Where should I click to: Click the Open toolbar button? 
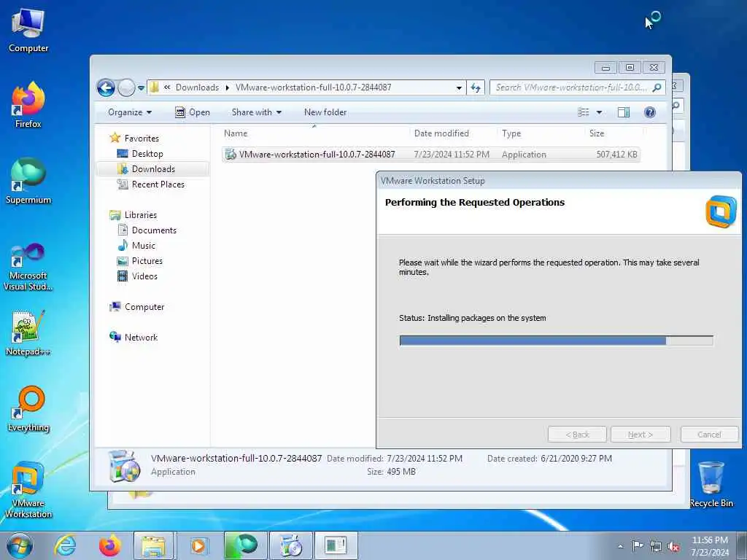tap(193, 112)
